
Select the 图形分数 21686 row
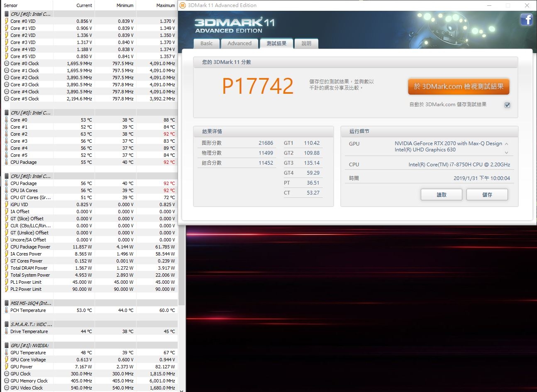coord(237,143)
